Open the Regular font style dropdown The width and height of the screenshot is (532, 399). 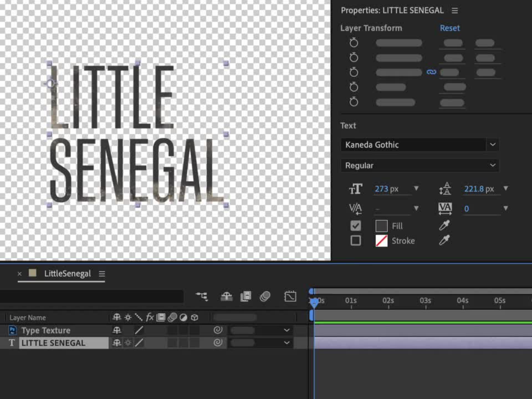pyautogui.click(x=492, y=165)
